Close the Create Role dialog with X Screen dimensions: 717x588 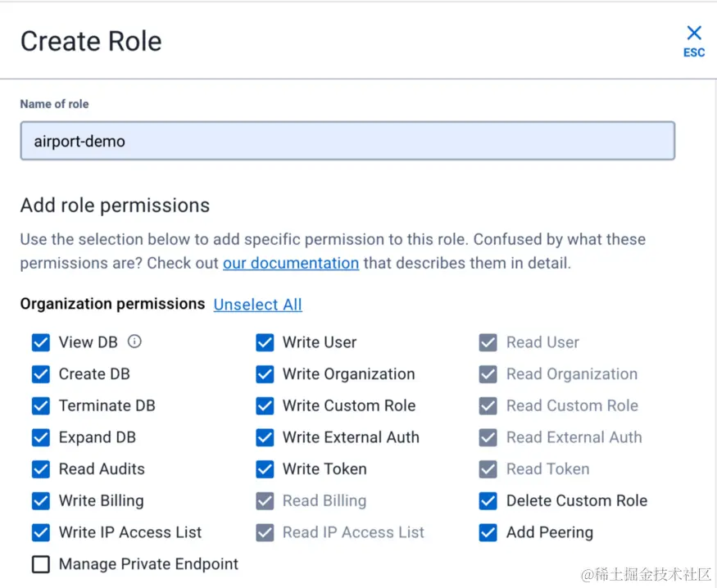click(694, 34)
